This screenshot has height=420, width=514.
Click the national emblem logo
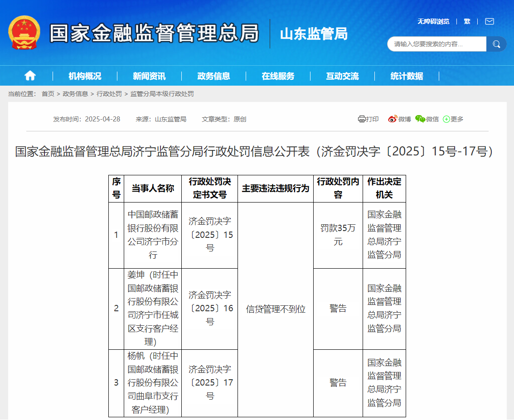(x=24, y=33)
